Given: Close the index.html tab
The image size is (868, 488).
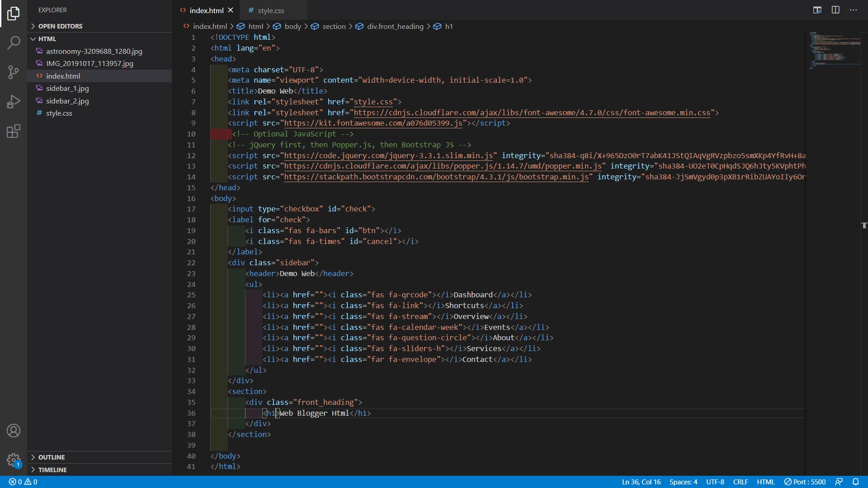Looking at the screenshot, I should 231,10.
